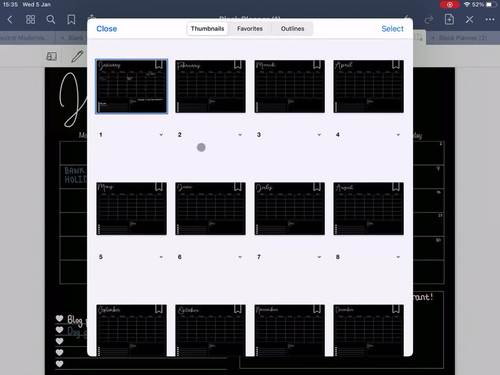The height and width of the screenshot is (375, 500).
Task: Toggle bookmark on the March thumbnail
Action: pyautogui.click(x=317, y=64)
